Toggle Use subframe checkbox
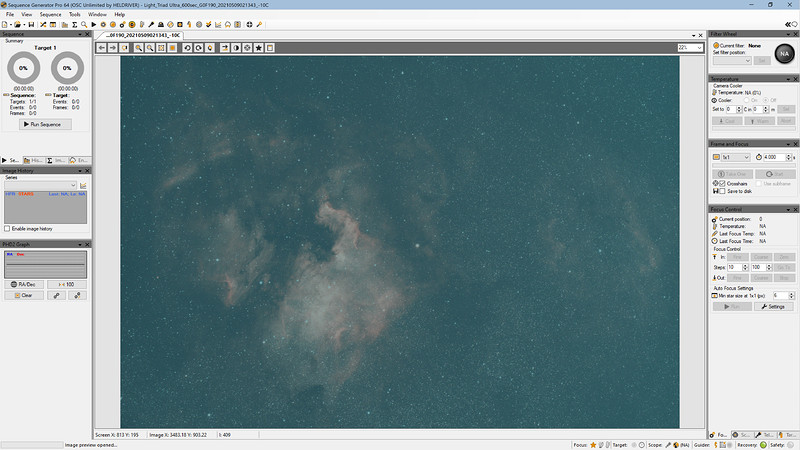Image resolution: width=800 pixels, height=450 pixels. tap(759, 183)
